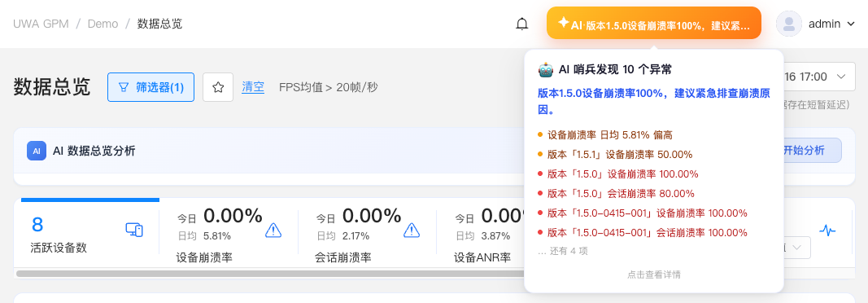The image size is (868, 303).
Task: Open the date range dropdown ending 17:00
Action: pyautogui.click(x=820, y=77)
